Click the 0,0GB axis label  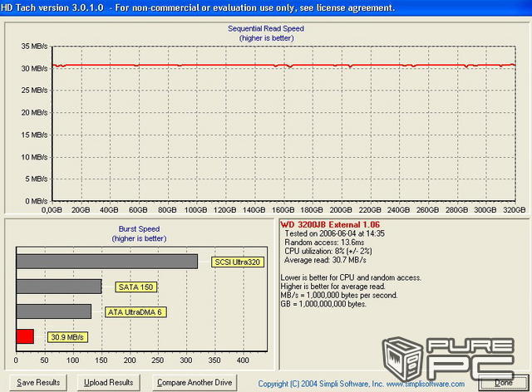(52, 210)
